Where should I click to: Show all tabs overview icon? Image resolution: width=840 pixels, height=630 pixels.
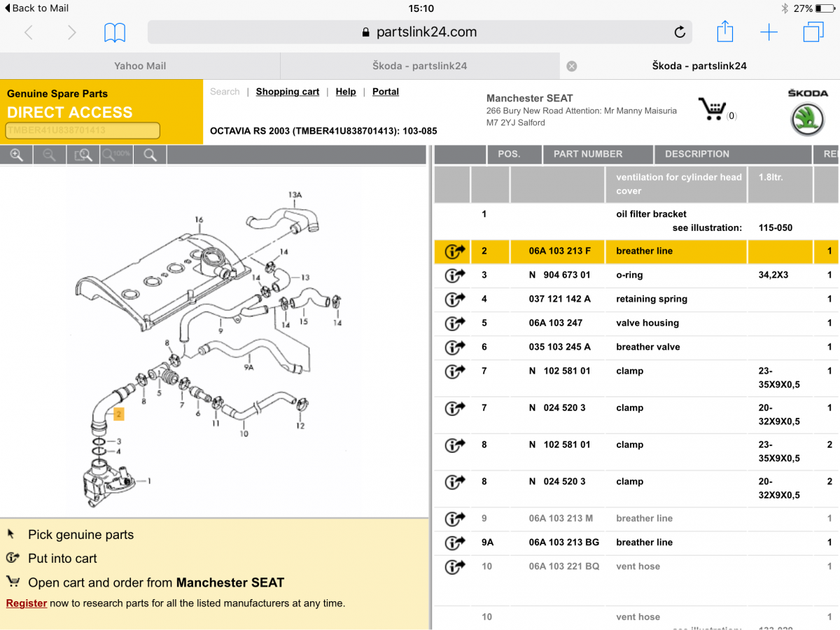(813, 32)
